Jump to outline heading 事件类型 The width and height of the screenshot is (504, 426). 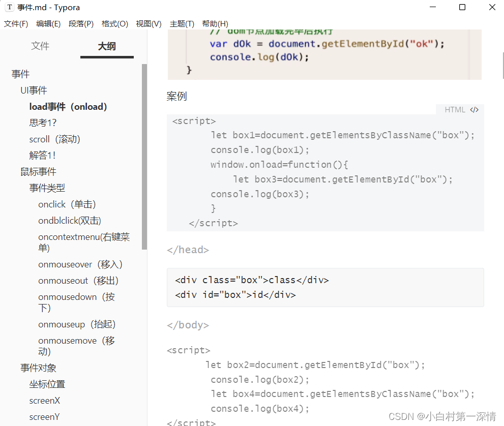47,188
